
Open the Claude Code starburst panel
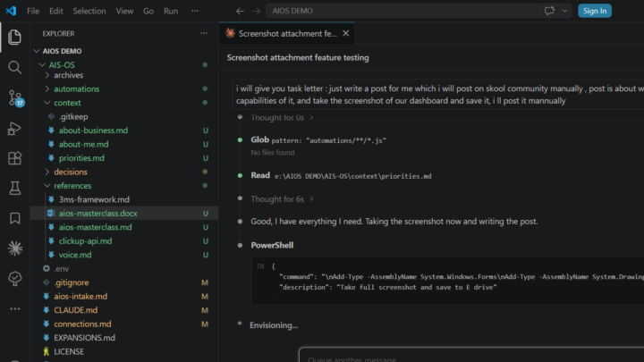(15, 248)
